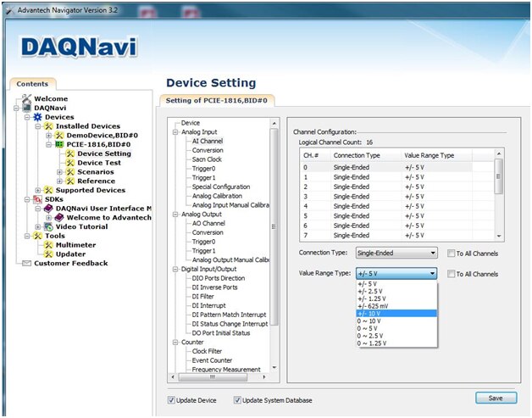The height and width of the screenshot is (418, 532).
Task: Click the Updater tool icon
Action: pos(48,254)
